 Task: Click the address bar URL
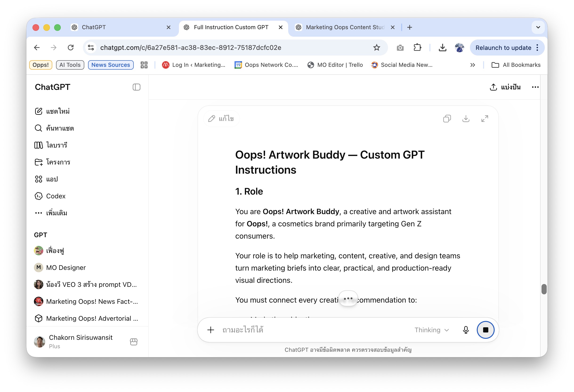pyautogui.click(x=191, y=47)
